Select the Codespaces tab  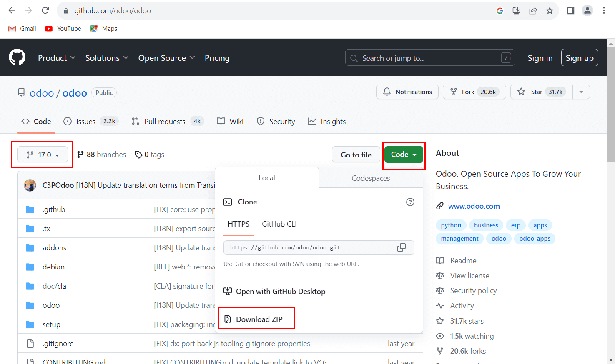click(371, 178)
